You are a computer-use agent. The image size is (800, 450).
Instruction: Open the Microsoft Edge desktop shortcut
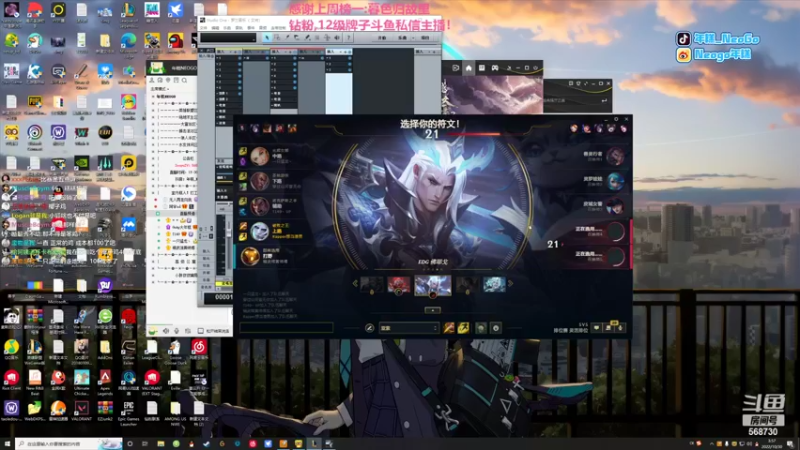click(129, 43)
